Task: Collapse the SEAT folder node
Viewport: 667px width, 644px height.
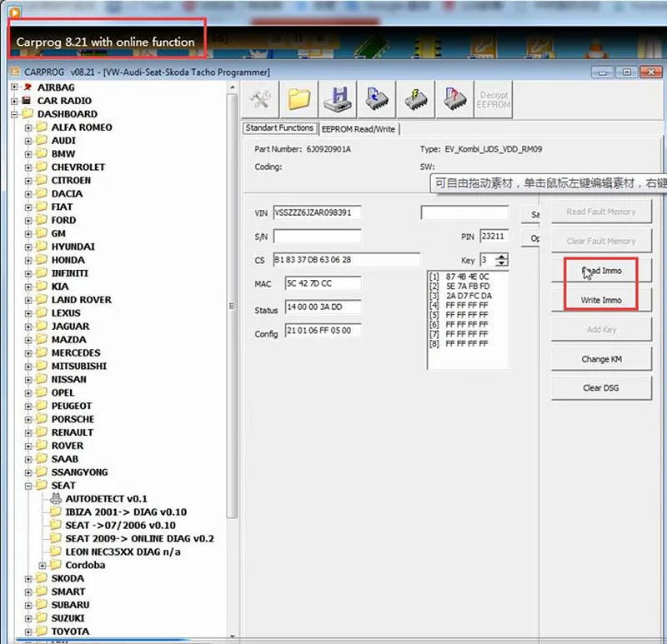Action: click(x=28, y=486)
